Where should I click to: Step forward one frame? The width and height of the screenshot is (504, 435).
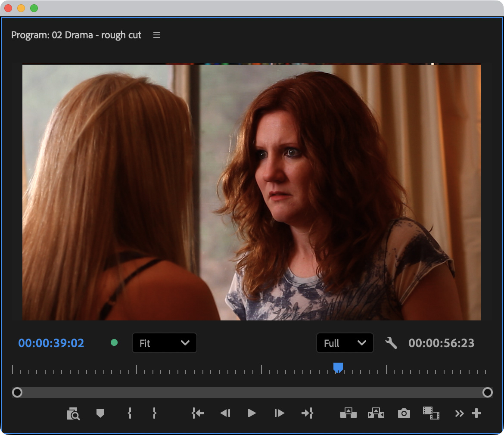(x=279, y=413)
